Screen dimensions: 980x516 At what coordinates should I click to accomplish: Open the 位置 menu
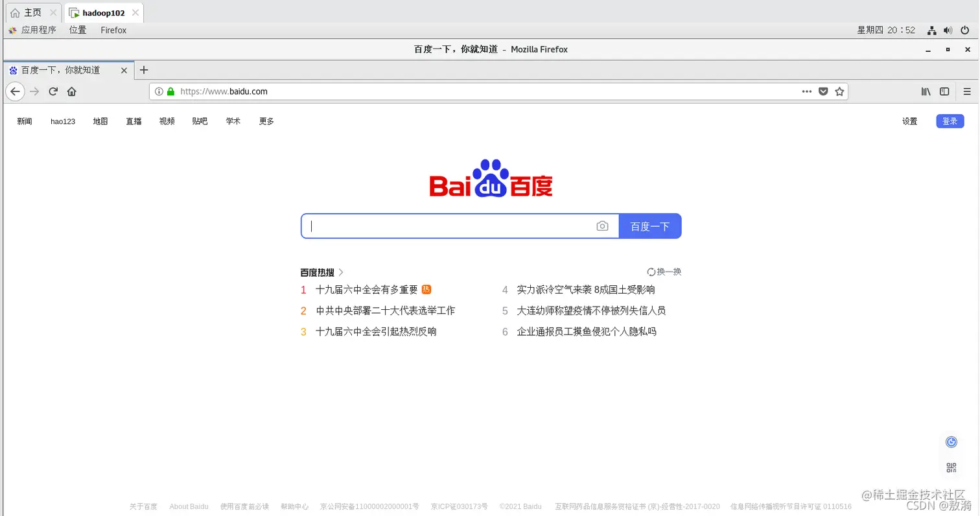click(78, 30)
